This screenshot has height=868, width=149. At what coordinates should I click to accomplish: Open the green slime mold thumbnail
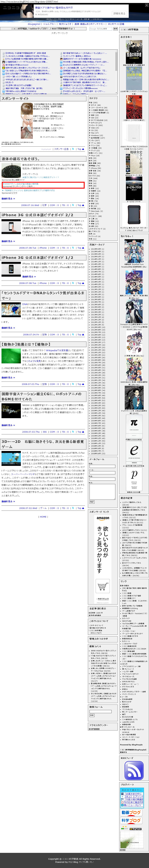(x=11, y=356)
